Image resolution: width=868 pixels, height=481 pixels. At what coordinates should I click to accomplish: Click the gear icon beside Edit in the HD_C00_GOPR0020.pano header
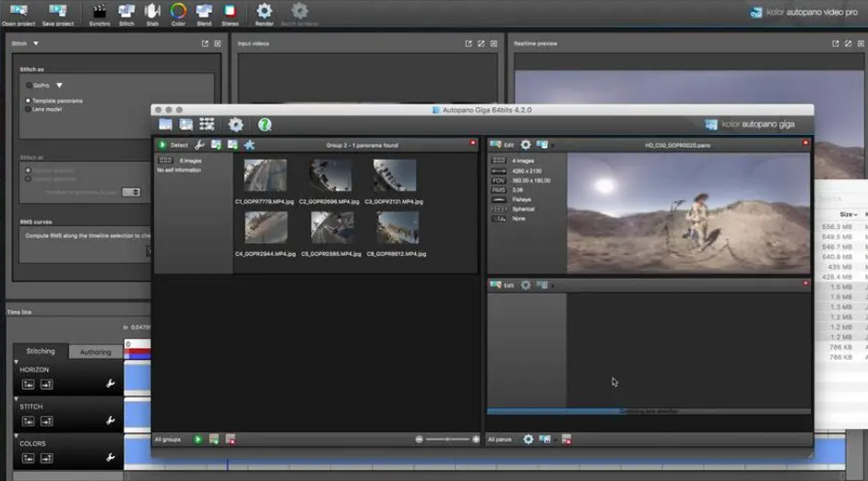click(x=526, y=145)
